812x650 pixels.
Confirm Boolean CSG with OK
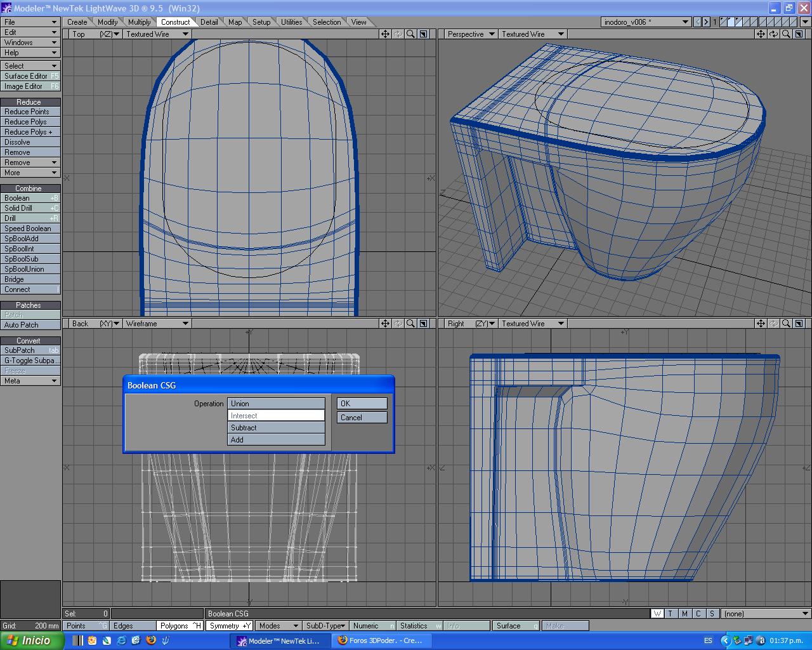pyautogui.click(x=362, y=404)
